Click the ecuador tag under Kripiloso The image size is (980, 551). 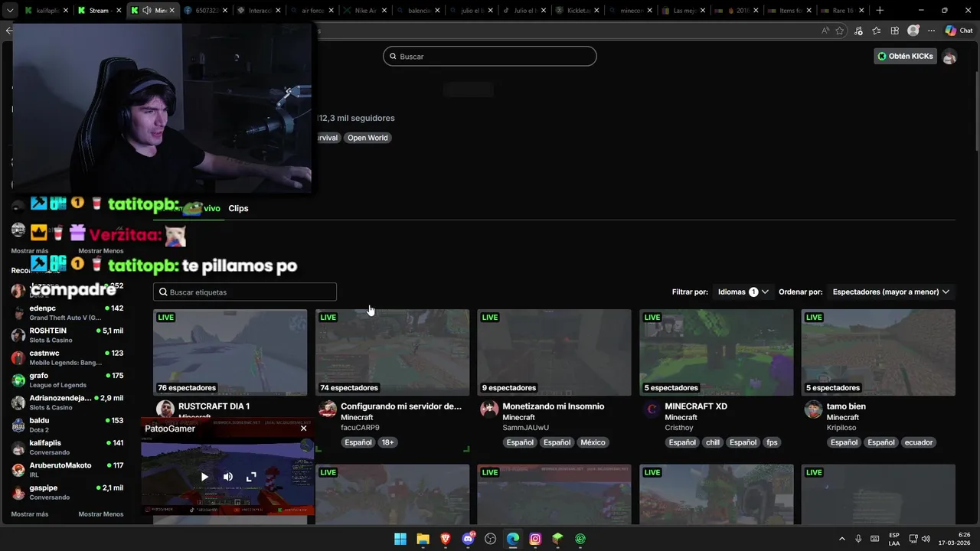(919, 442)
